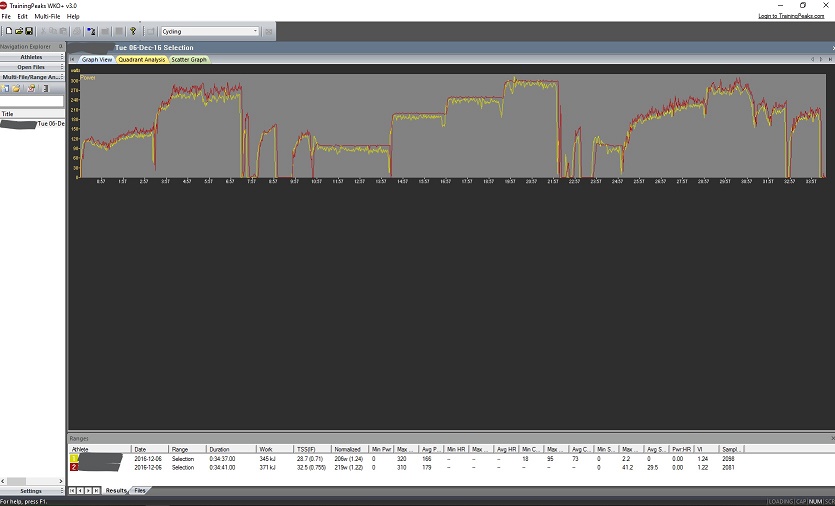This screenshot has height=506, width=835.
Task: Click the Paste clipboard toolbar icon
Action: pos(63,31)
